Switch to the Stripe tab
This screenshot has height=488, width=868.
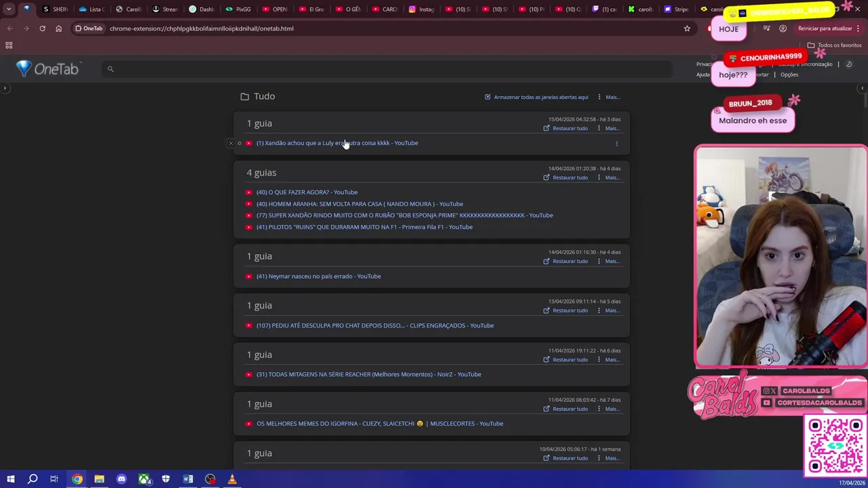point(677,9)
